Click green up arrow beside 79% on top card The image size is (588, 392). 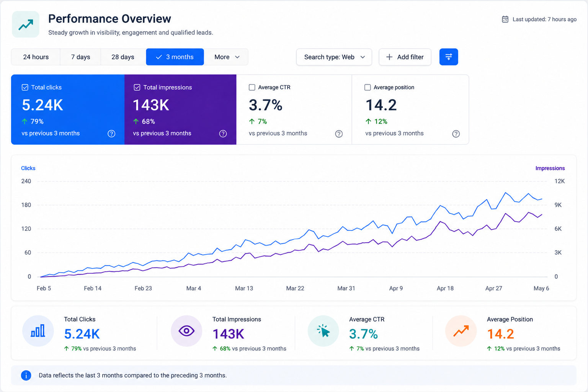click(24, 121)
